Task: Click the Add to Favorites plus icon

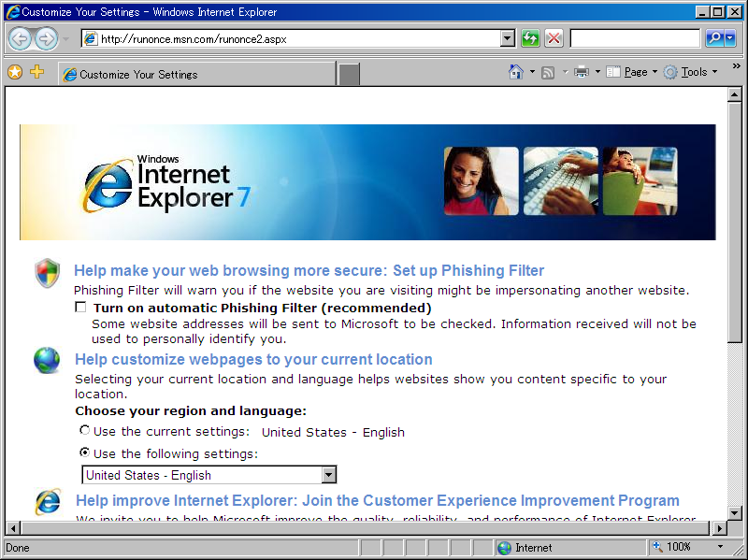Action: pyautogui.click(x=36, y=72)
